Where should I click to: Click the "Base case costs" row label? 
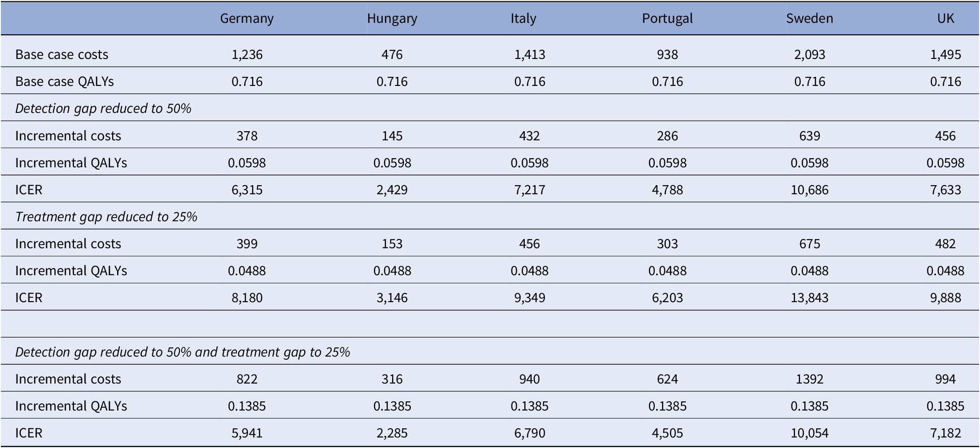pos(62,54)
